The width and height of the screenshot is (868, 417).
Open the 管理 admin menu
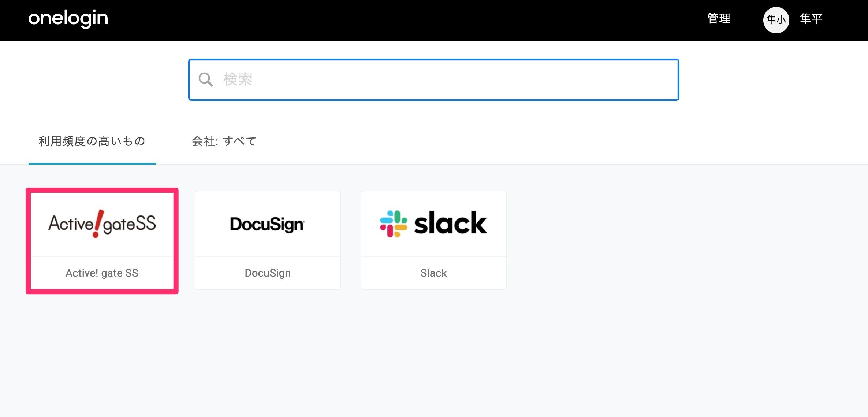pos(719,19)
